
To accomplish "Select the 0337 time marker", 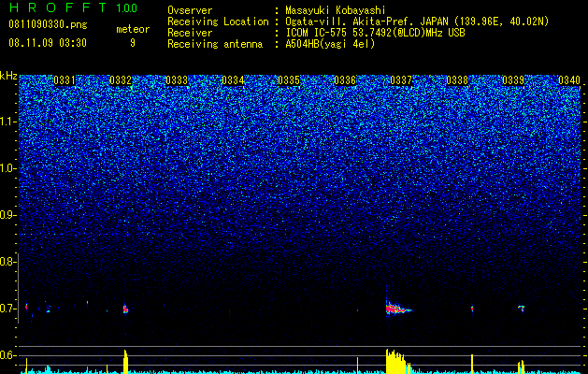I will [x=401, y=80].
